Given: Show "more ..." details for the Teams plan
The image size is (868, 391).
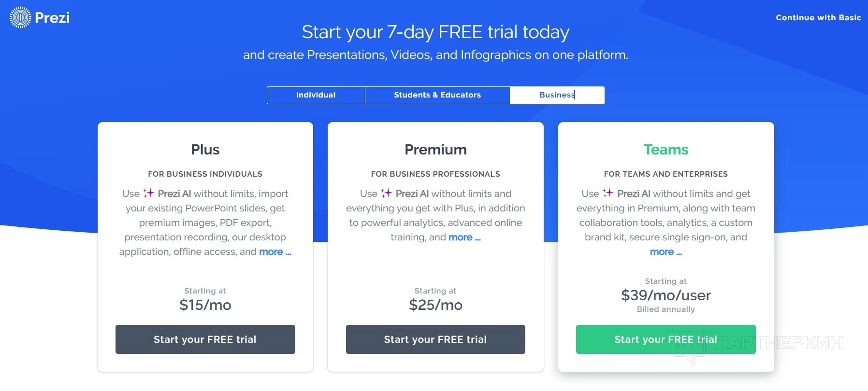Looking at the screenshot, I should pyautogui.click(x=665, y=252).
